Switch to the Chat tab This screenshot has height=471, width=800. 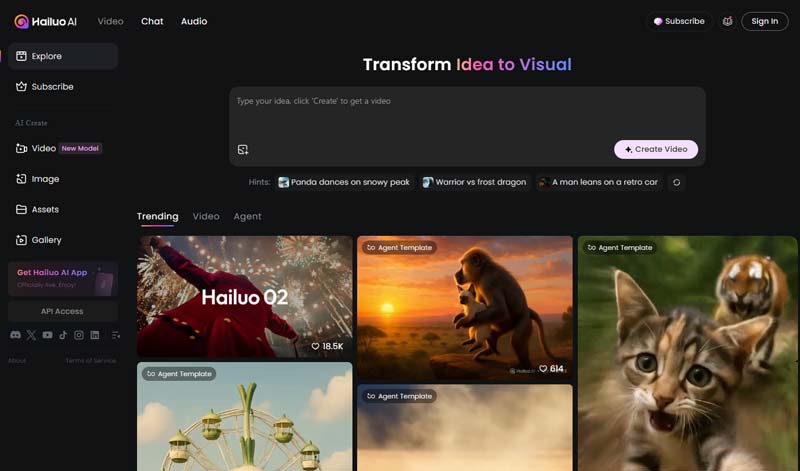152,21
